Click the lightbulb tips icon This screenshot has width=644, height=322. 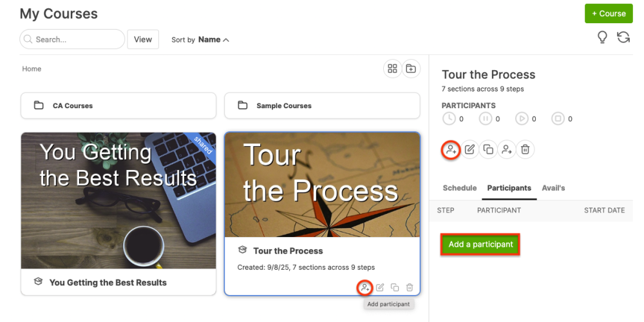point(602,37)
